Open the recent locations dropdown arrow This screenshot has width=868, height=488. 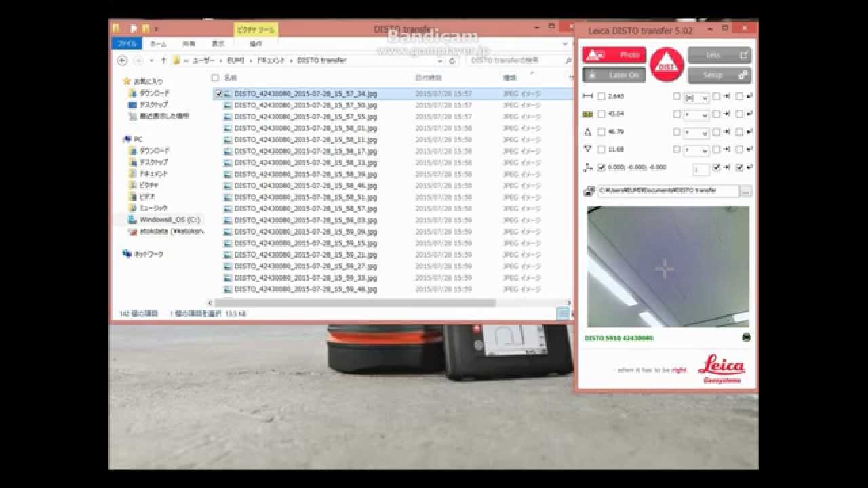coord(151,60)
